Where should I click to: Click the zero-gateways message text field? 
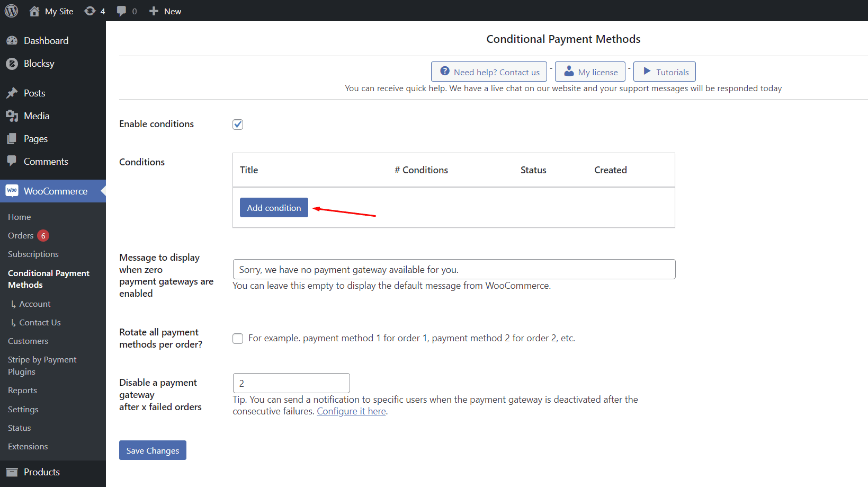tap(454, 269)
